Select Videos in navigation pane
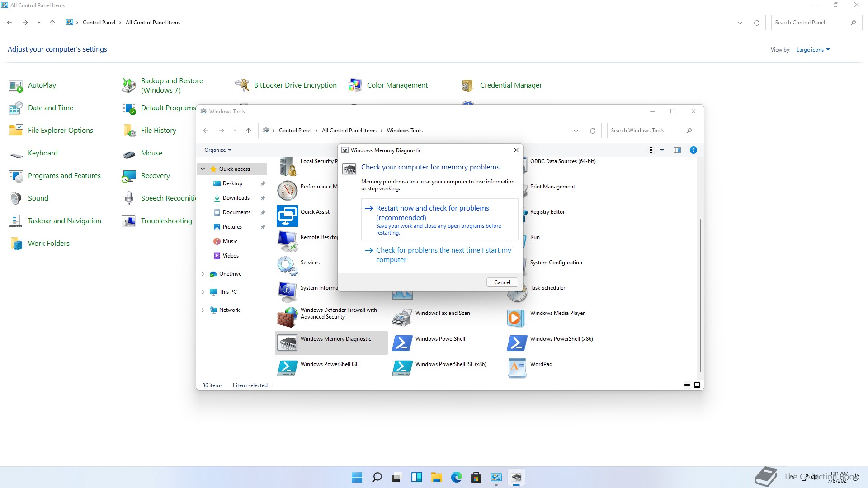 (x=231, y=256)
